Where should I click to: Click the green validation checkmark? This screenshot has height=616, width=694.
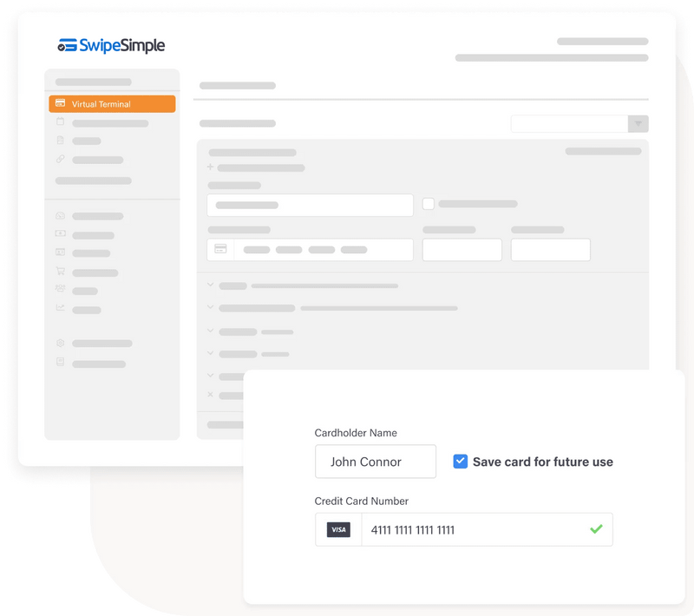[x=596, y=529]
